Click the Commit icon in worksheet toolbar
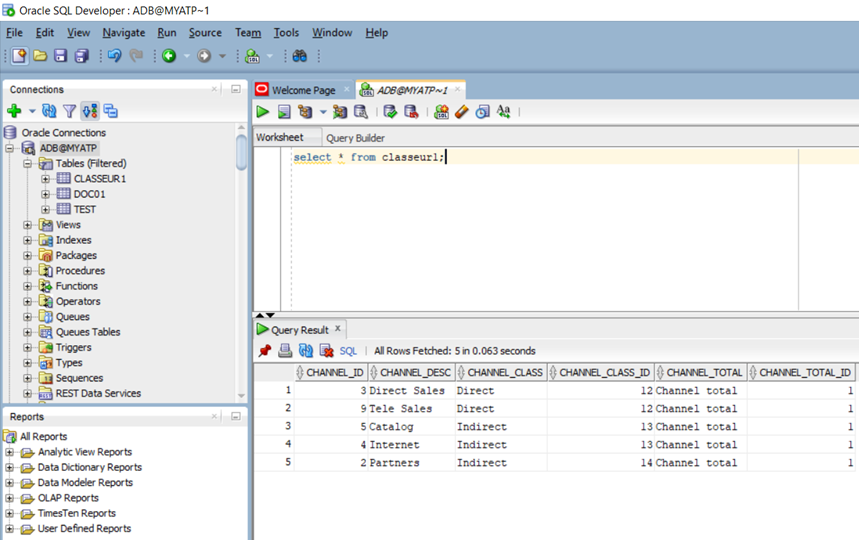This screenshot has width=859, height=540. 390,112
